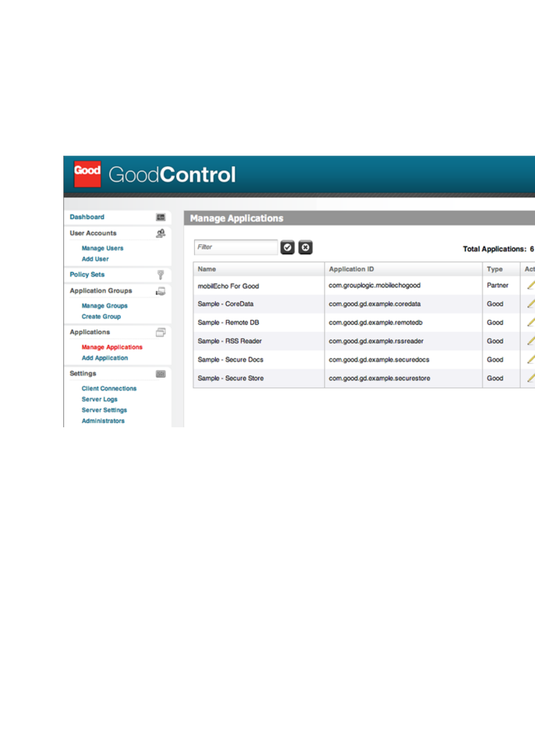Edit Sample - Secure Docs with pencil icon

(531, 359)
